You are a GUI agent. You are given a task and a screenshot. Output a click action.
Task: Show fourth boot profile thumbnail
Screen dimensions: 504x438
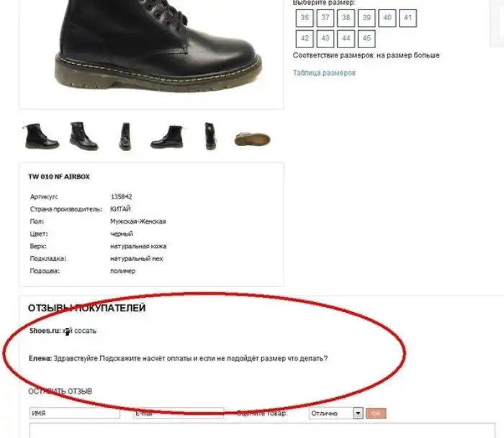click(167, 137)
